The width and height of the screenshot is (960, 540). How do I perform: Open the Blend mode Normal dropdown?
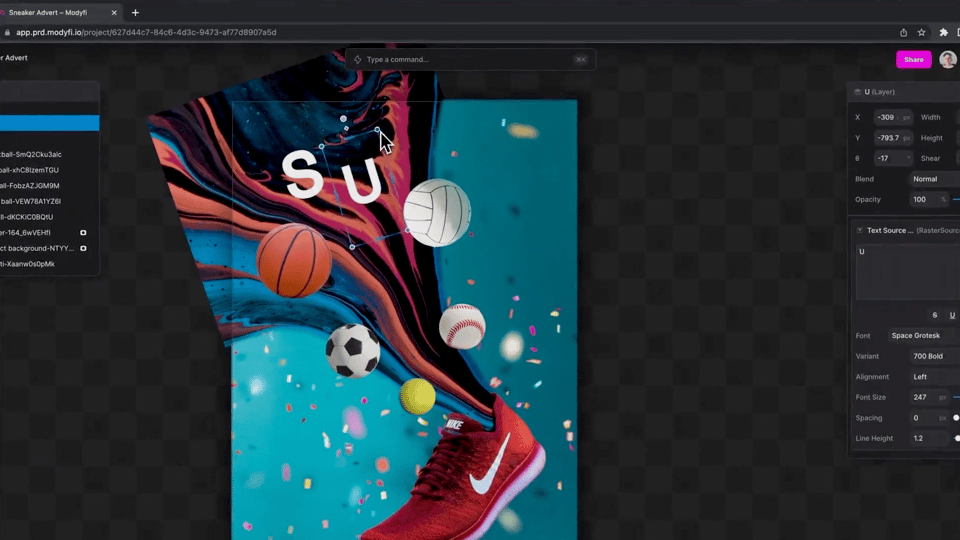[934, 179]
